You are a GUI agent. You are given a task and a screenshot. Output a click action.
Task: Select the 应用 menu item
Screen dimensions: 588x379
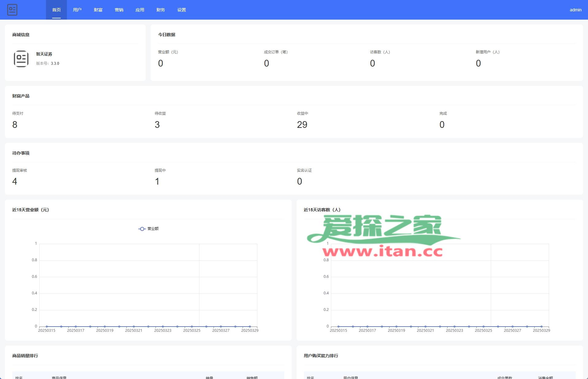140,10
